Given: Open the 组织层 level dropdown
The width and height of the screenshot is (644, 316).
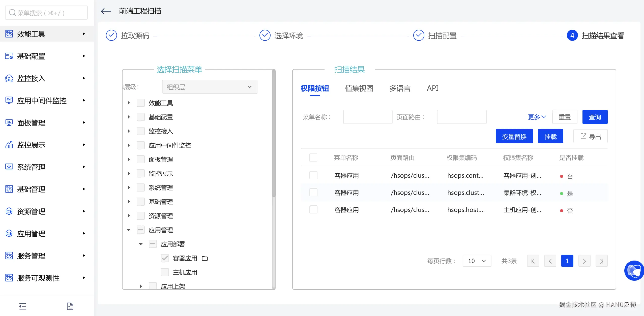Looking at the screenshot, I should 210,87.
